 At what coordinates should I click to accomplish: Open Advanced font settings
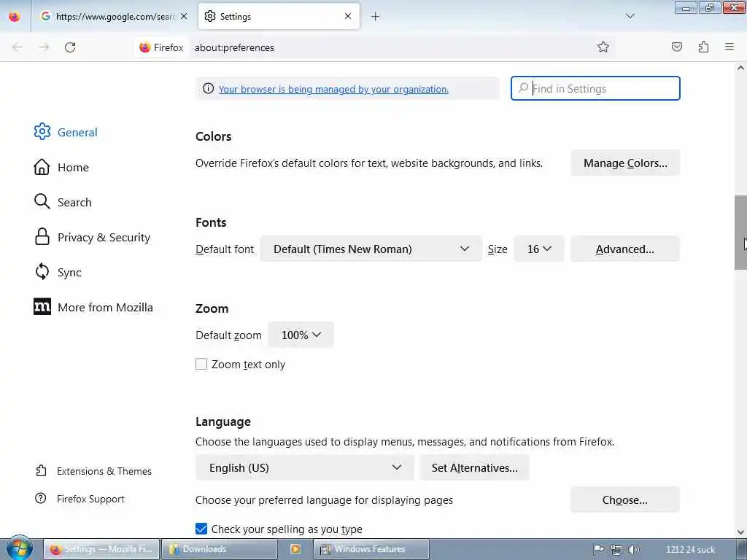point(625,249)
